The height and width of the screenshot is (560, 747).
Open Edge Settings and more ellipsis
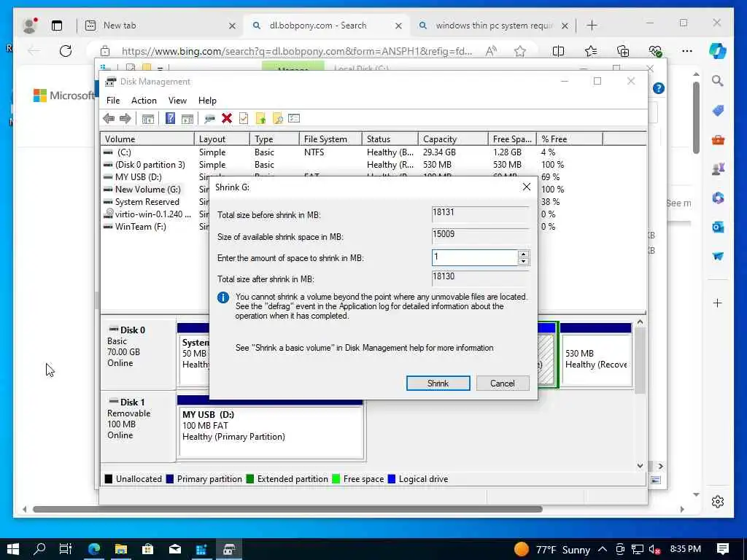[x=687, y=51]
